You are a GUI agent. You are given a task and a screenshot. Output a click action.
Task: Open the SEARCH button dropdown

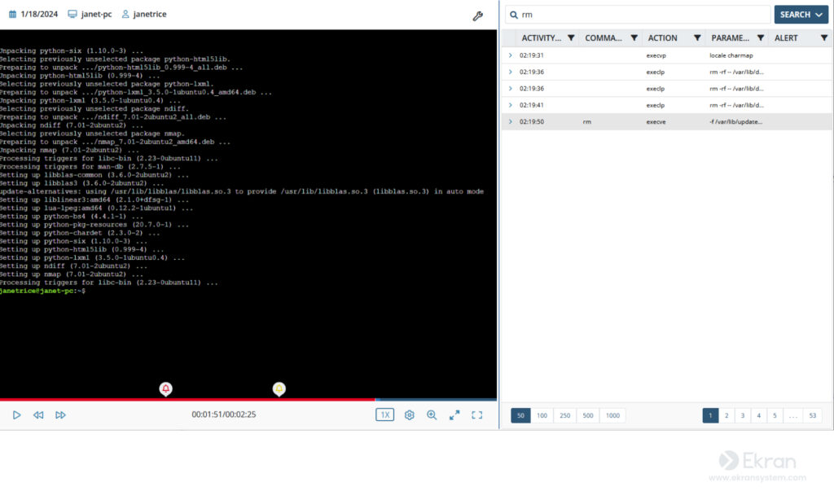point(819,15)
